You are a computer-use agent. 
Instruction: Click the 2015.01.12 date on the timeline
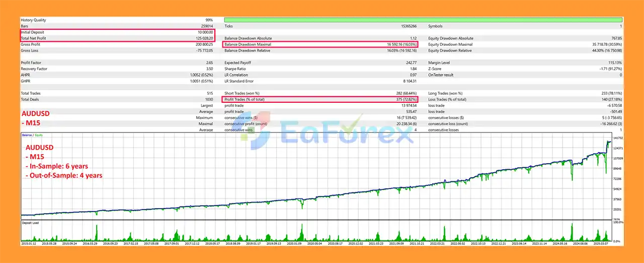(x=28, y=243)
